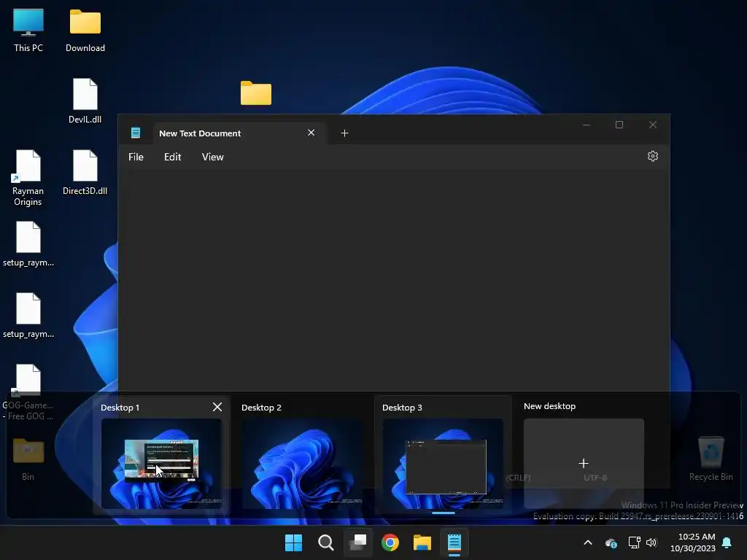Open the File menu in Notepad
Viewport: 747px width, 560px height.
(x=136, y=157)
